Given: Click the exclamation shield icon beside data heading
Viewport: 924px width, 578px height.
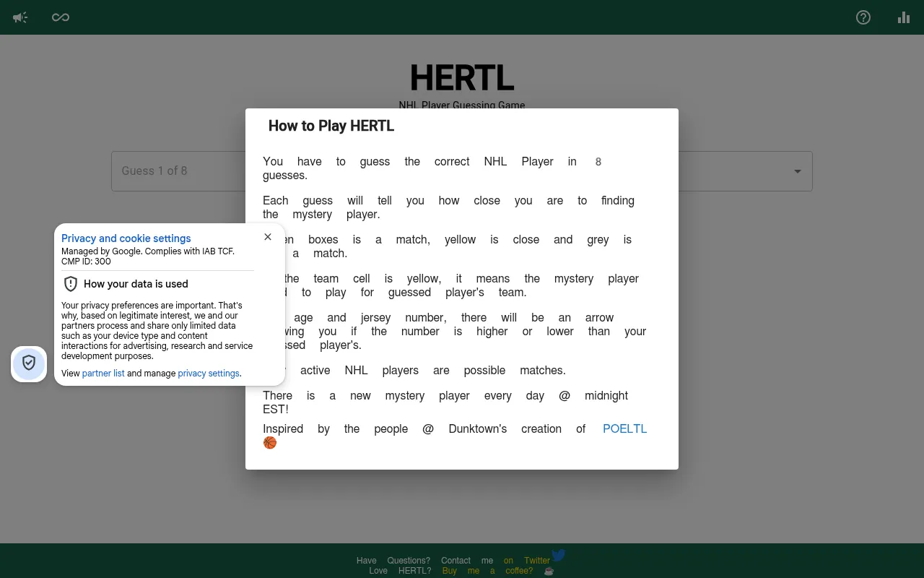Looking at the screenshot, I should [71, 283].
